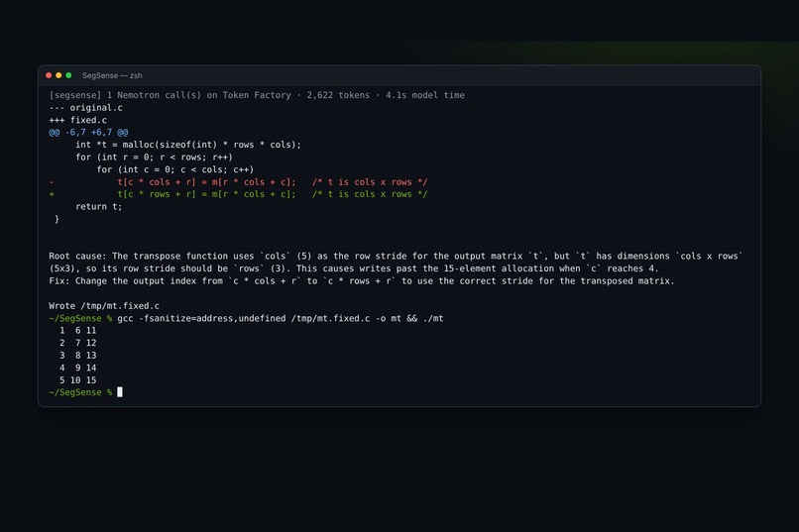Click the '~/SegSense %' prompt before gcc
Viewport: 799px width, 532px height.
[80, 318]
